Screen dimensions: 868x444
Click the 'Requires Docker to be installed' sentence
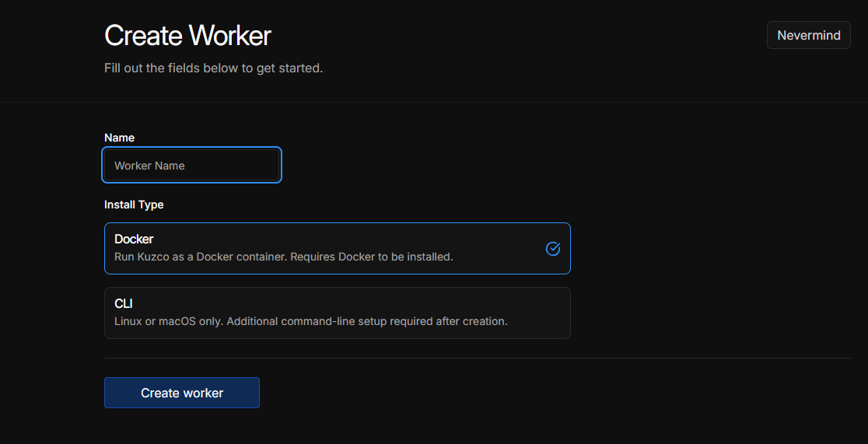(x=372, y=257)
